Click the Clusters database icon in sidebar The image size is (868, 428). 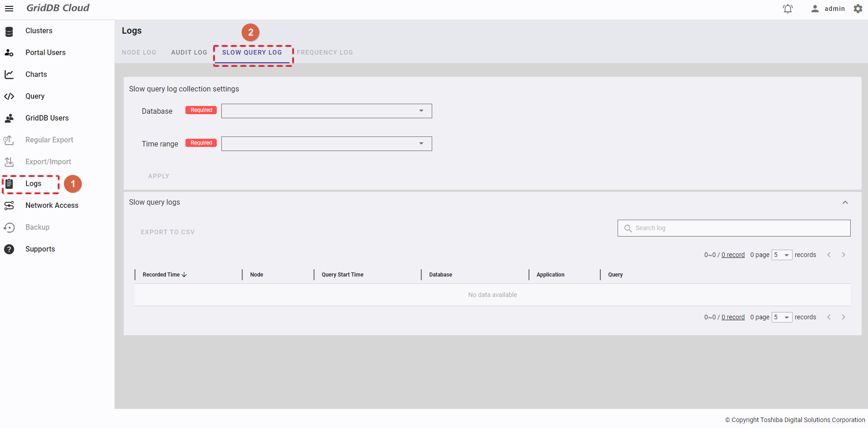9,31
